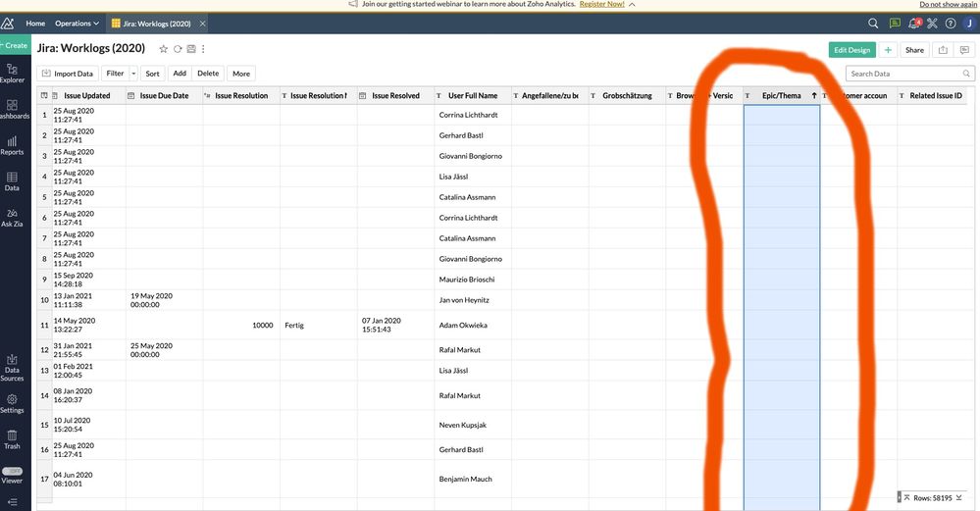Click the plus button next to Edit Design

888,50
